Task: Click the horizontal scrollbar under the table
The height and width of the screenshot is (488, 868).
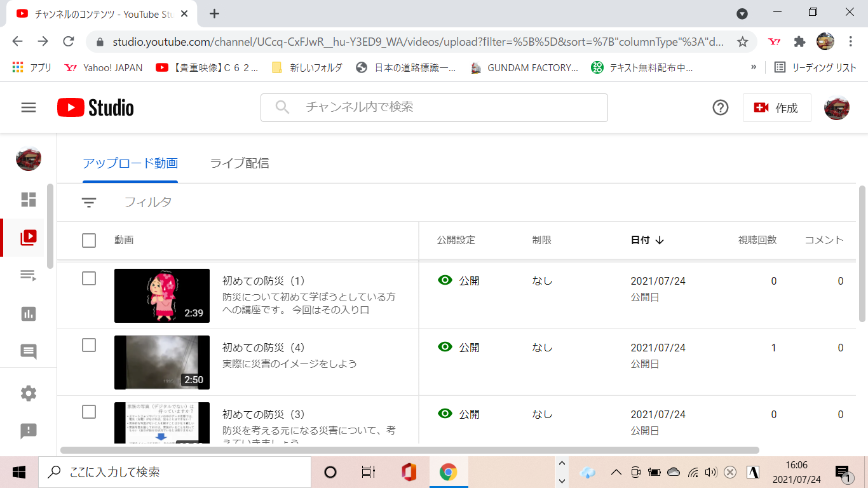Action: [x=410, y=451]
